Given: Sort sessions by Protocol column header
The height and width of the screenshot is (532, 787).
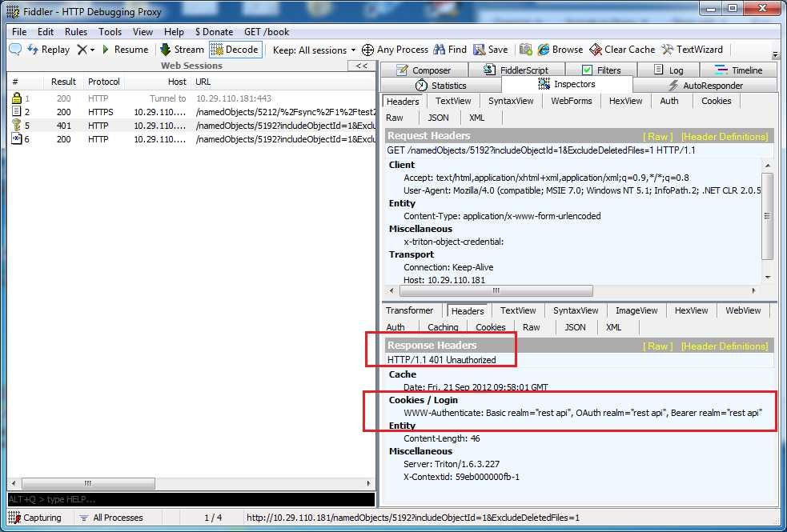Looking at the screenshot, I should [x=104, y=82].
